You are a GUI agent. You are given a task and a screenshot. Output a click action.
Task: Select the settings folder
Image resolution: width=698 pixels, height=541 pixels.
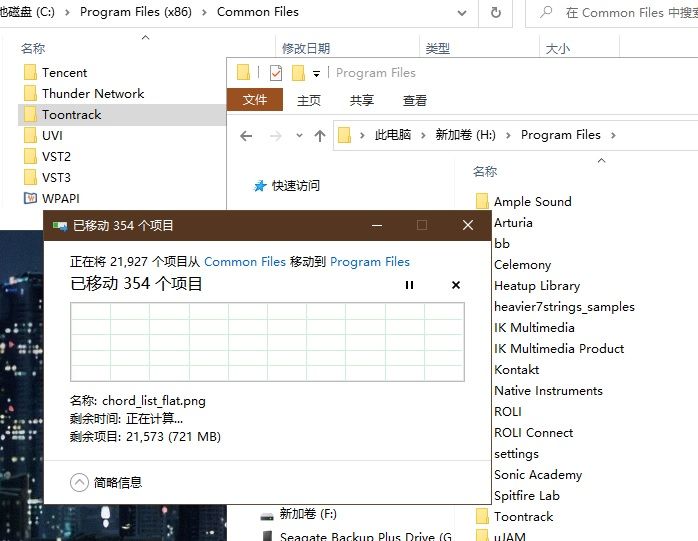point(516,454)
